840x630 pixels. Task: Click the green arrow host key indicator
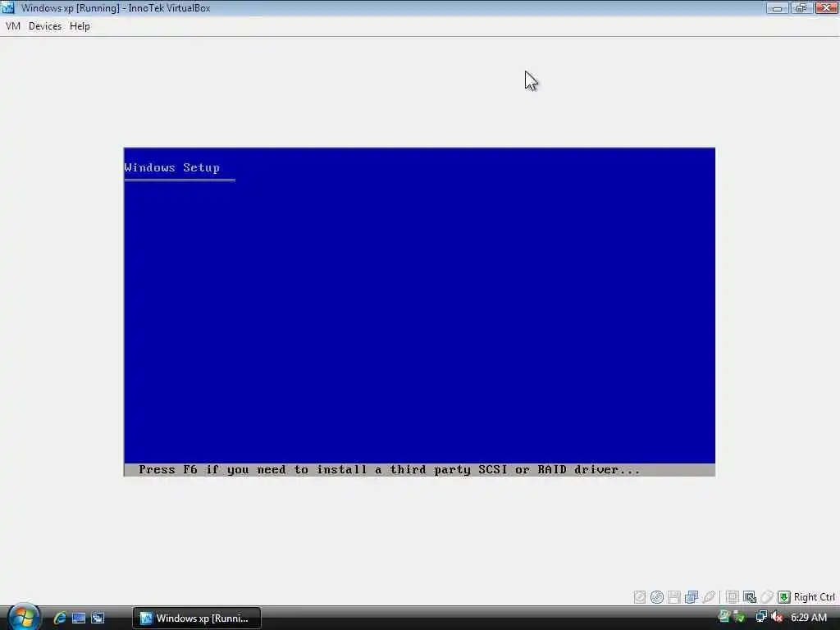pos(784,597)
